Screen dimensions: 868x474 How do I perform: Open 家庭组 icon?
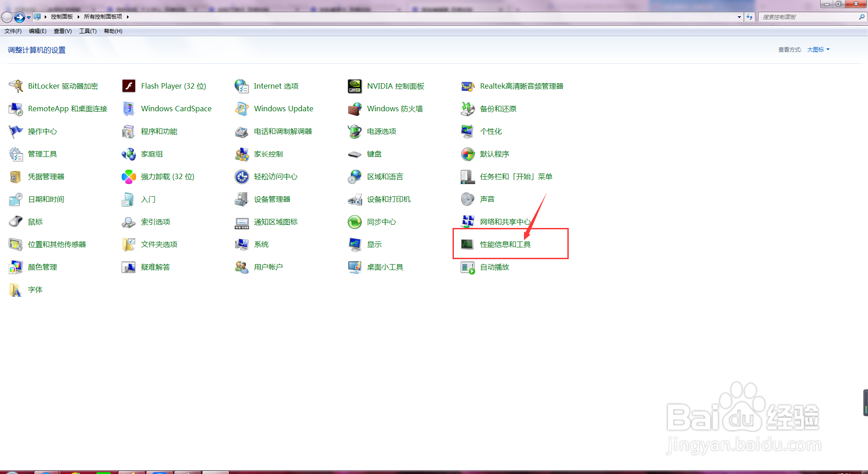[129, 154]
